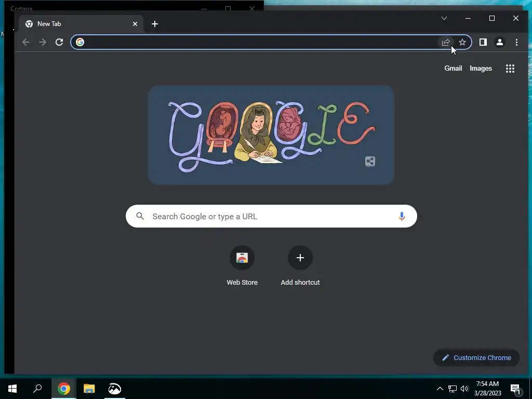The image size is (532, 399).
Task: Focus the Search Google or type a URL box
Action: coord(271,216)
